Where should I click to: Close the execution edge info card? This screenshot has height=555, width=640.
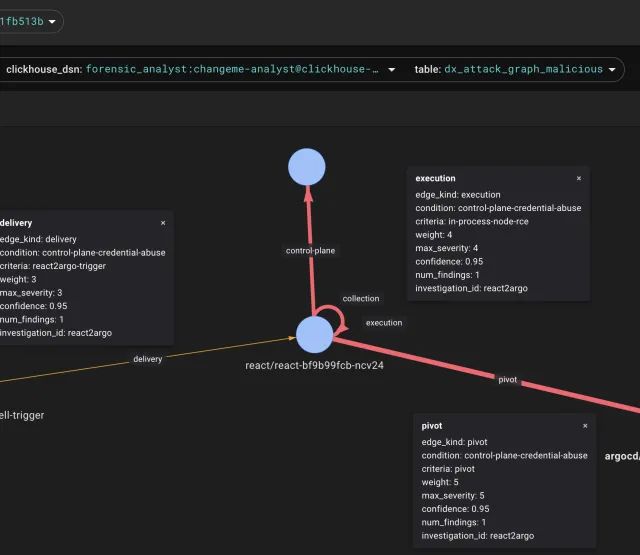pos(579,178)
